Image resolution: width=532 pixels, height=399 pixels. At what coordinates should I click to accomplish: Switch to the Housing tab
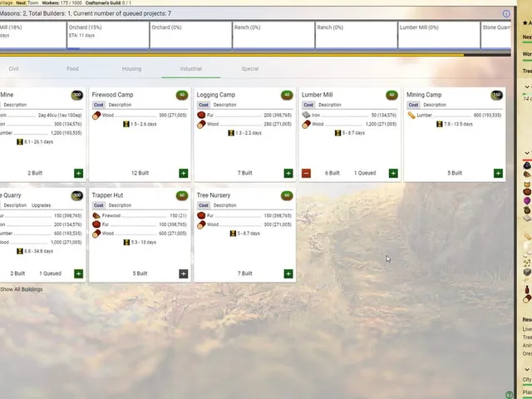click(131, 69)
